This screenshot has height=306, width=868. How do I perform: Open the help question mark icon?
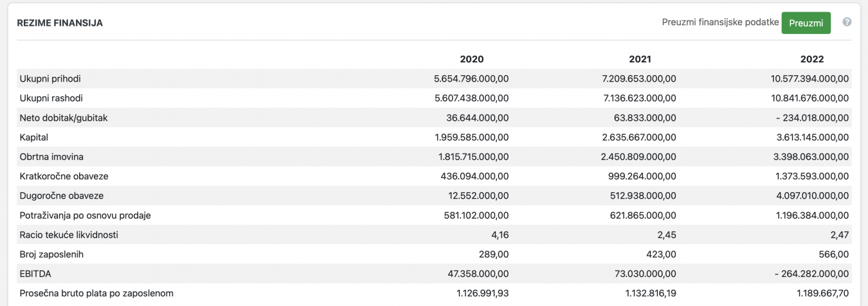pyautogui.click(x=847, y=22)
